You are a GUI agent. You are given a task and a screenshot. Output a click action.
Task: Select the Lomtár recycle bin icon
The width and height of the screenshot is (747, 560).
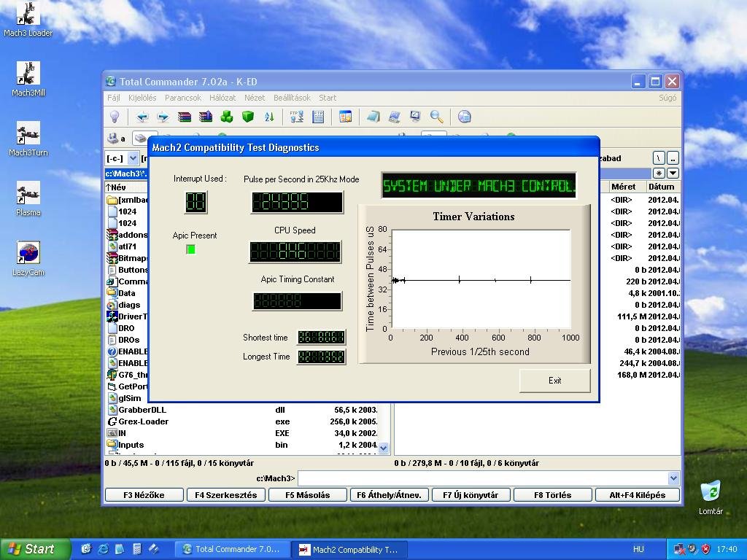pos(711,497)
